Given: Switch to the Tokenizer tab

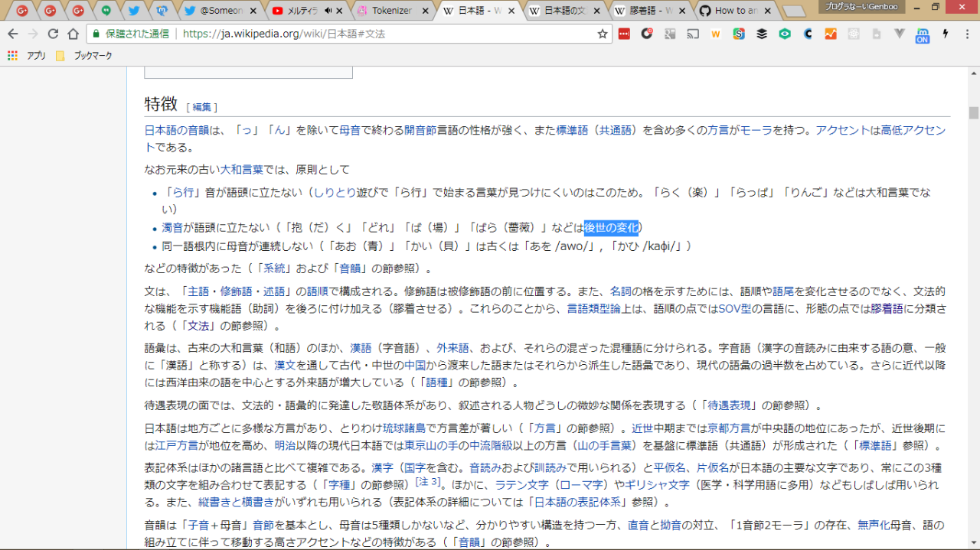Looking at the screenshot, I should coord(392,11).
